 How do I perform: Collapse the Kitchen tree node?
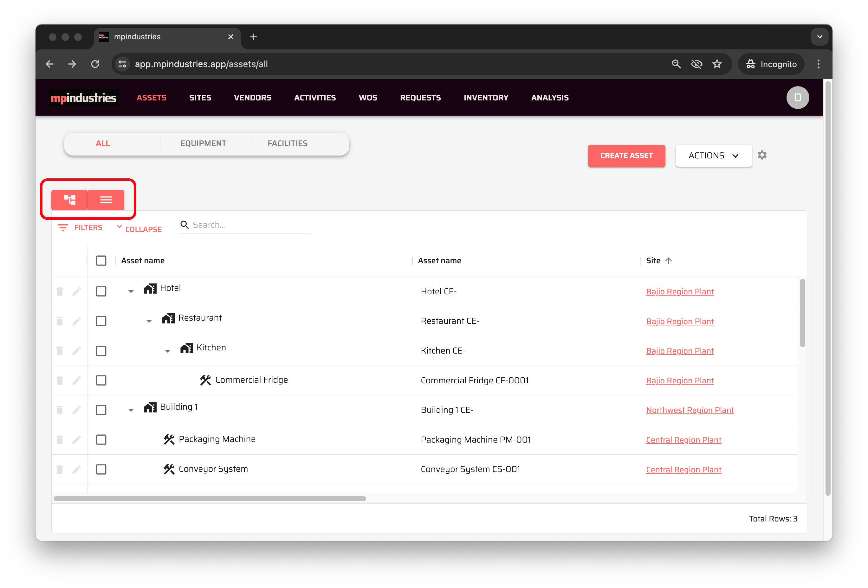pos(167,351)
